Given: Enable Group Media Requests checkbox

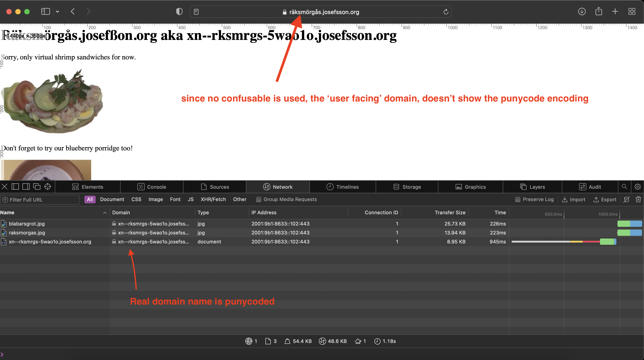Looking at the screenshot, I should click(x=259, y=200).
